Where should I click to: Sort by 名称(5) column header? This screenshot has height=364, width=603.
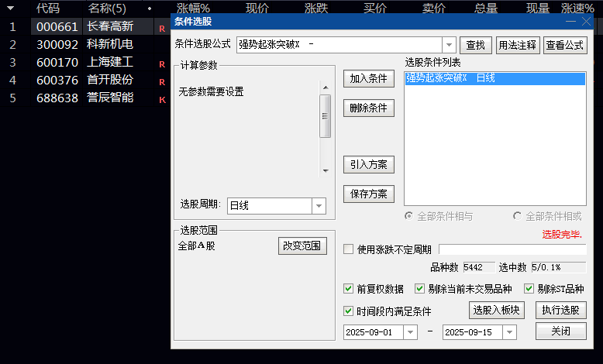107,8
